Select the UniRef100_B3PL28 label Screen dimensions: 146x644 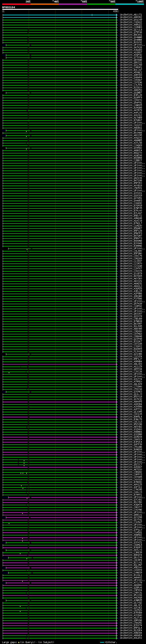point(131,95)
